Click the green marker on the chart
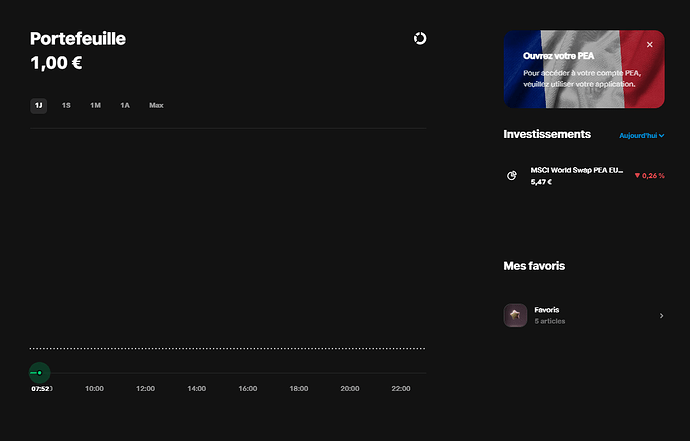 tap(39, 372)
